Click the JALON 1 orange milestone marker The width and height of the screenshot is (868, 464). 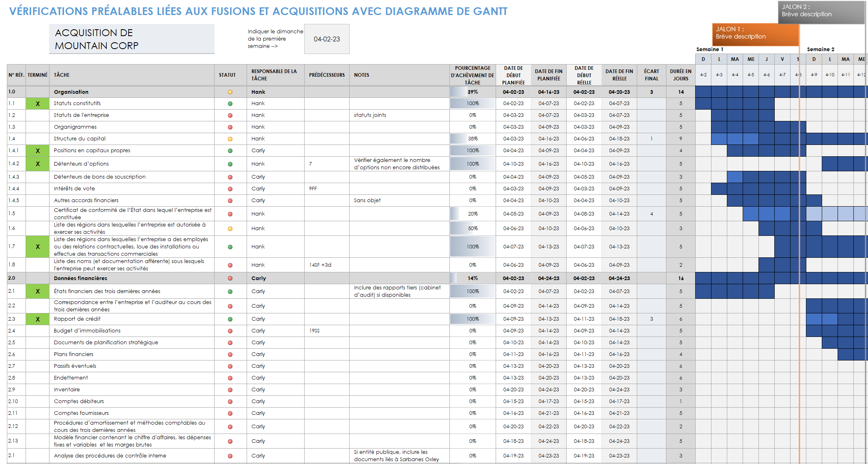pos(756,35)
